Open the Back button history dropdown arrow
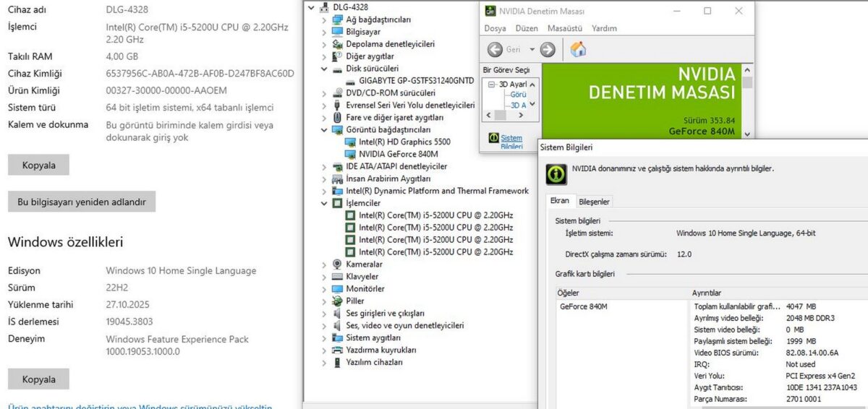Image resolution: width=868 pixels, height=409 pixels. point(532,49)
